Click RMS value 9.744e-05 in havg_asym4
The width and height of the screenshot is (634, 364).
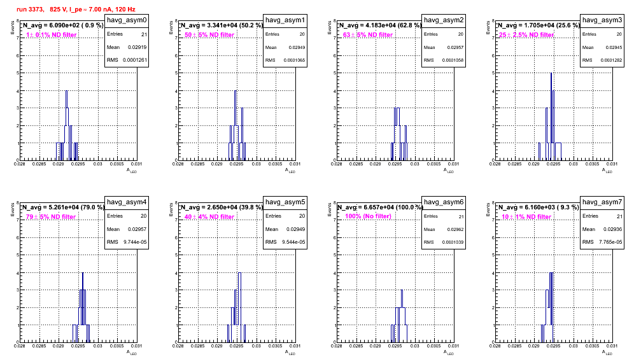click(x=135, y=242)
